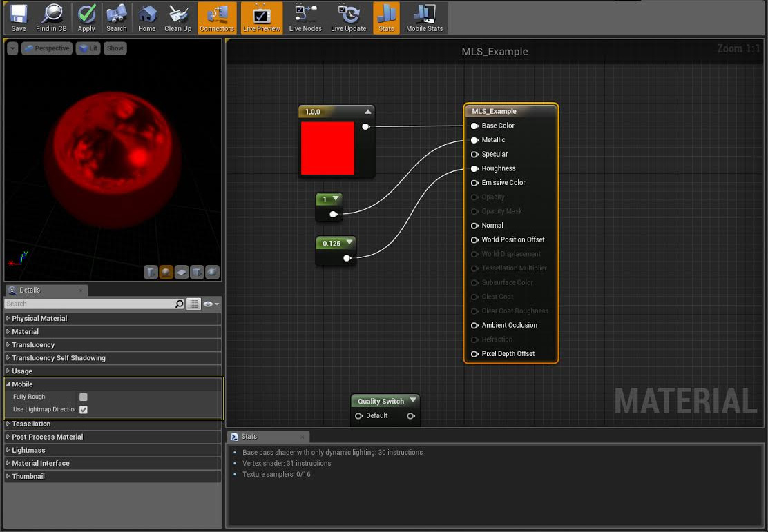768x532 pixels.
Task: Open the Quality Switch node dropdown arrow
Action: (x=413, y=400)
